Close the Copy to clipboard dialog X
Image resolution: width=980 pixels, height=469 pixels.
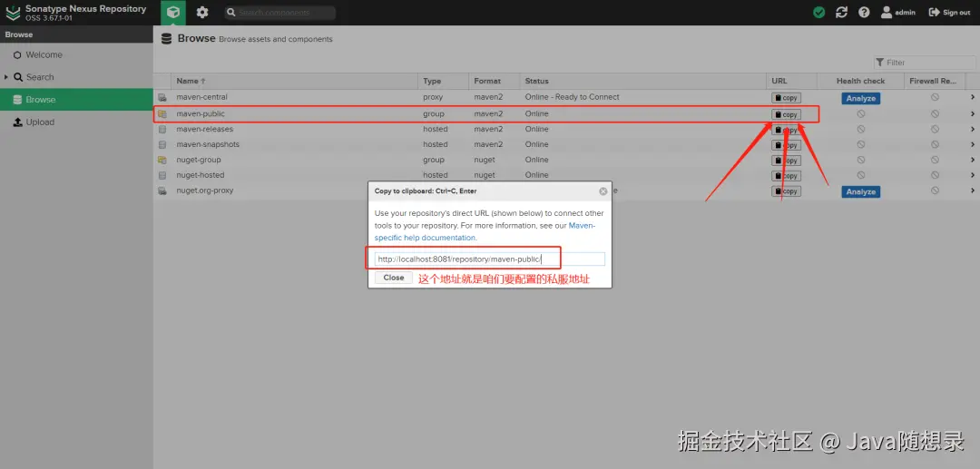click(x=603, y=191)
